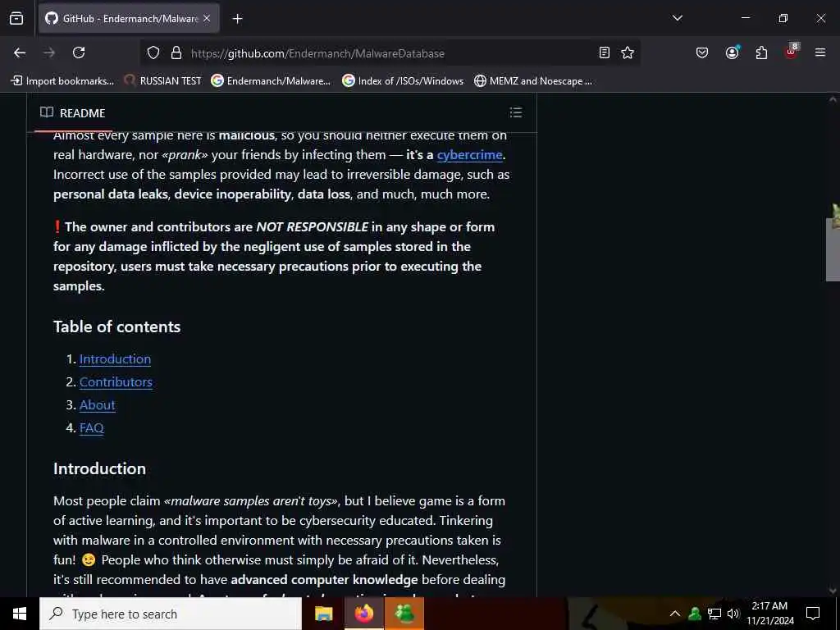This screenshot has height=630, width=840.
Task: Open clock showing 2:17 AM
Action: click(x=769, y=614)
